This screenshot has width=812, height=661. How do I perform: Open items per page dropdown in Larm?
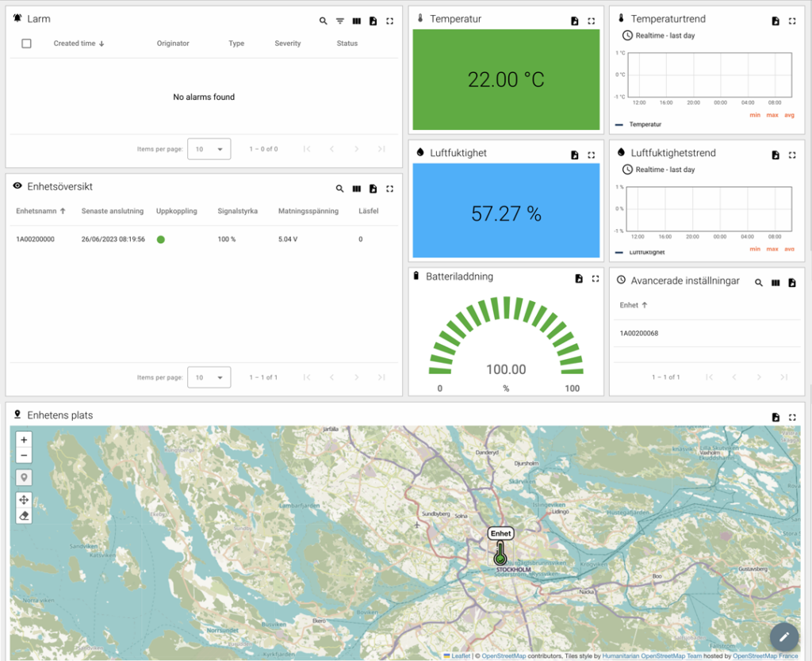(x=209, y=149)
